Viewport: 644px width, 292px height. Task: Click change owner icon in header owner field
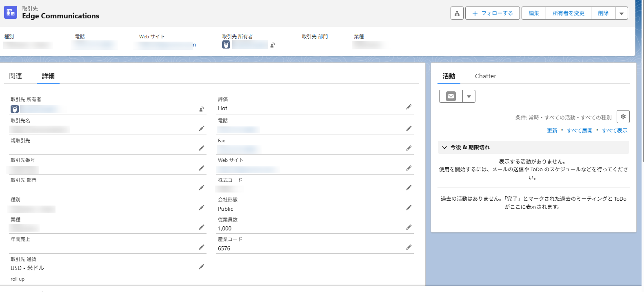click(x=273, y=45)
